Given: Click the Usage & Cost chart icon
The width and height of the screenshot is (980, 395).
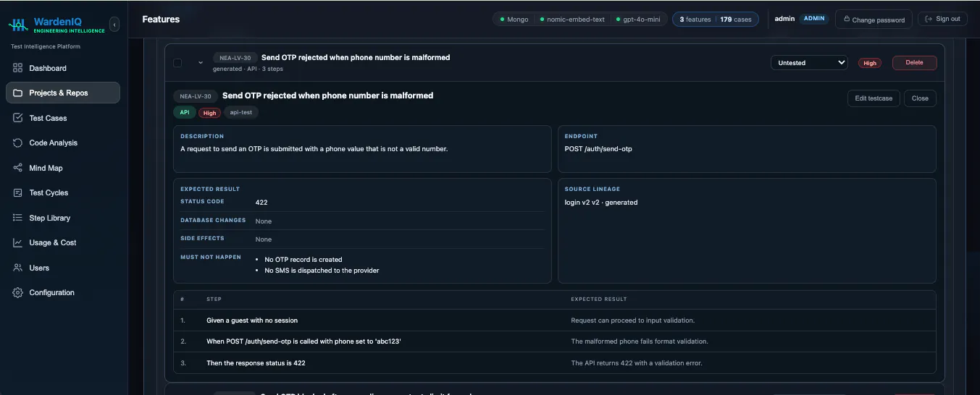Looking at the screenshot, I should point(18,243).
